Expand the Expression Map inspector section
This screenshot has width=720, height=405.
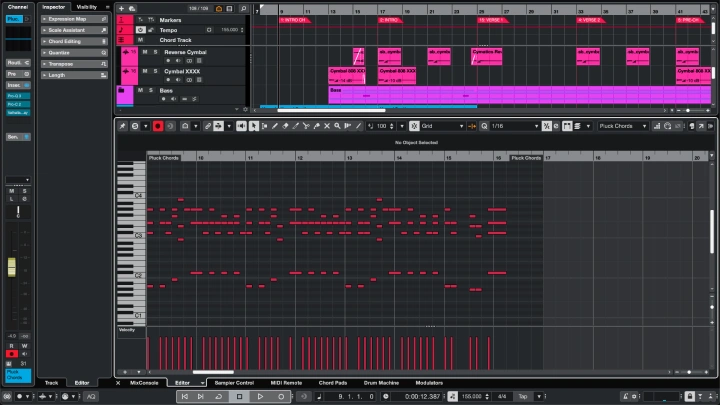click(74, 19)
